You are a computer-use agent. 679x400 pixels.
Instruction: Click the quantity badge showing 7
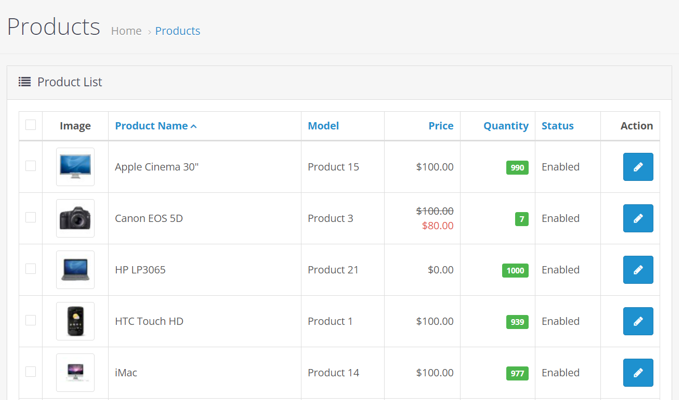pyautogui.click(x=521, y=219)
